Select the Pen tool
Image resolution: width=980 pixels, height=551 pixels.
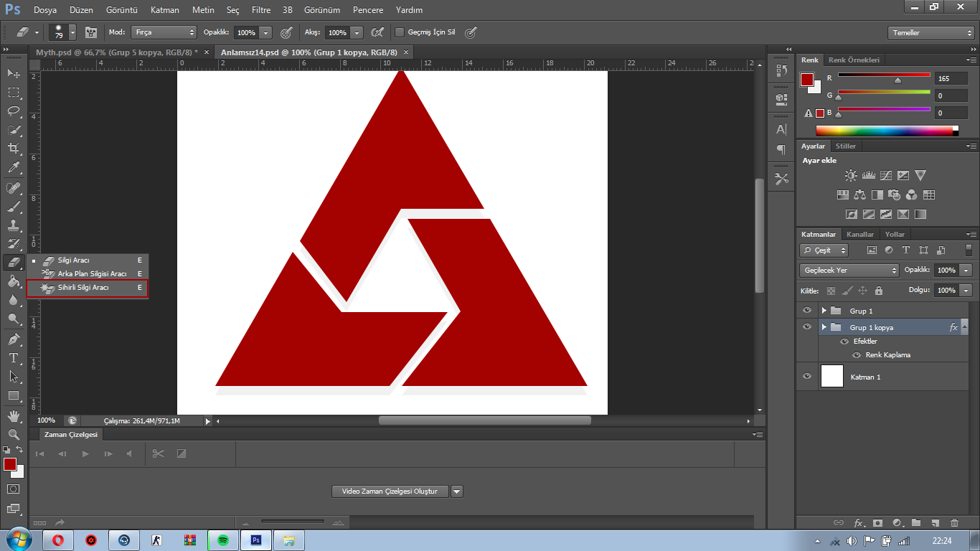[x=14, y=339]
